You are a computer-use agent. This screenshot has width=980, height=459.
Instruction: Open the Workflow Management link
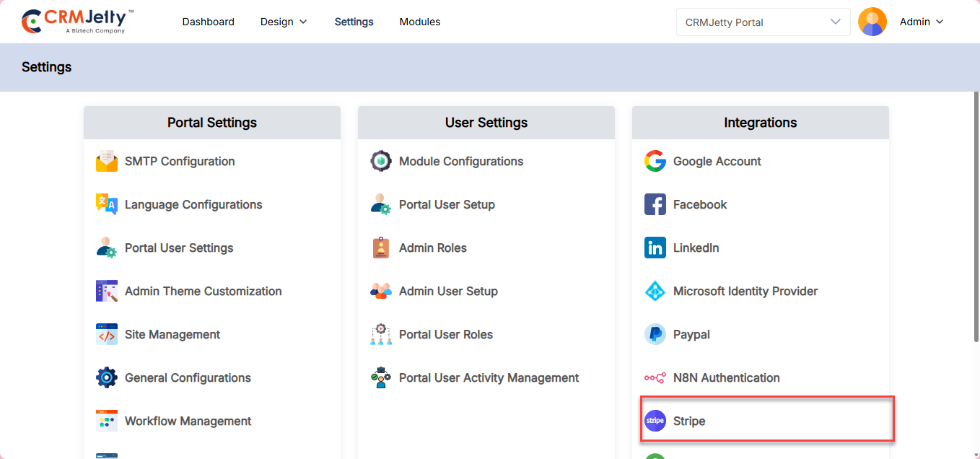(188, 421)
